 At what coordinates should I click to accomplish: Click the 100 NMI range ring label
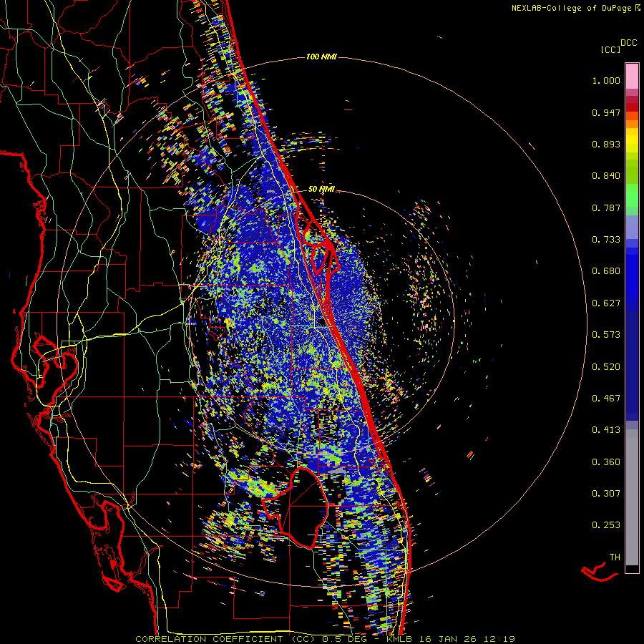pyautogui.click(x=321, y=57)
